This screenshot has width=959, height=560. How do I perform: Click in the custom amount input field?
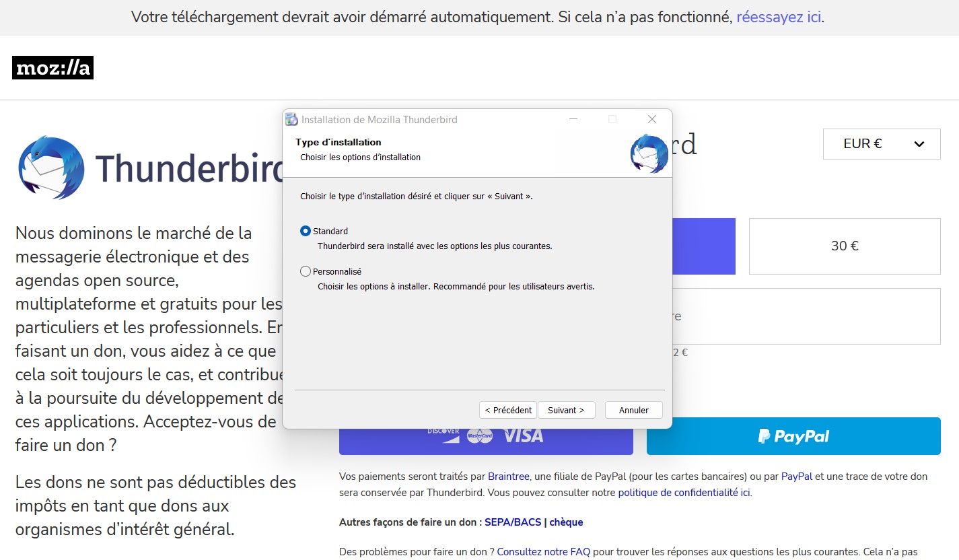point(808,316)
